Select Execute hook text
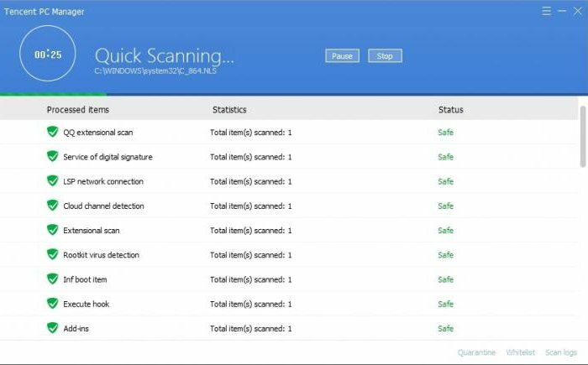588x365 pixels. 86,304
